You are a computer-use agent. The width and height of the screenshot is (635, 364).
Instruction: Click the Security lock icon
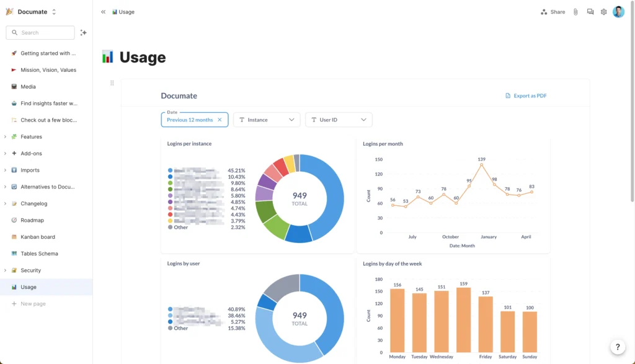[x=14, y=270]
